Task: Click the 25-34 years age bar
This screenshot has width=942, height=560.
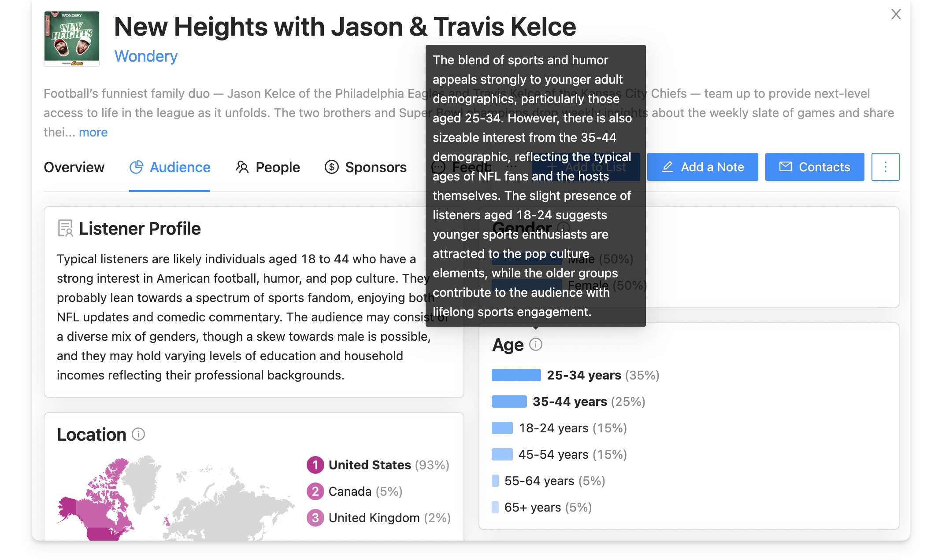Action: pyautogui.click(x=516, y=375)
